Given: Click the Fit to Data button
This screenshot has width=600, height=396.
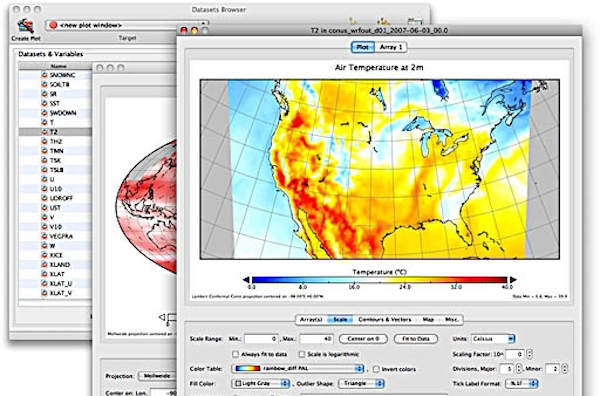Looking at the screenshot, I should coord(416,339).
